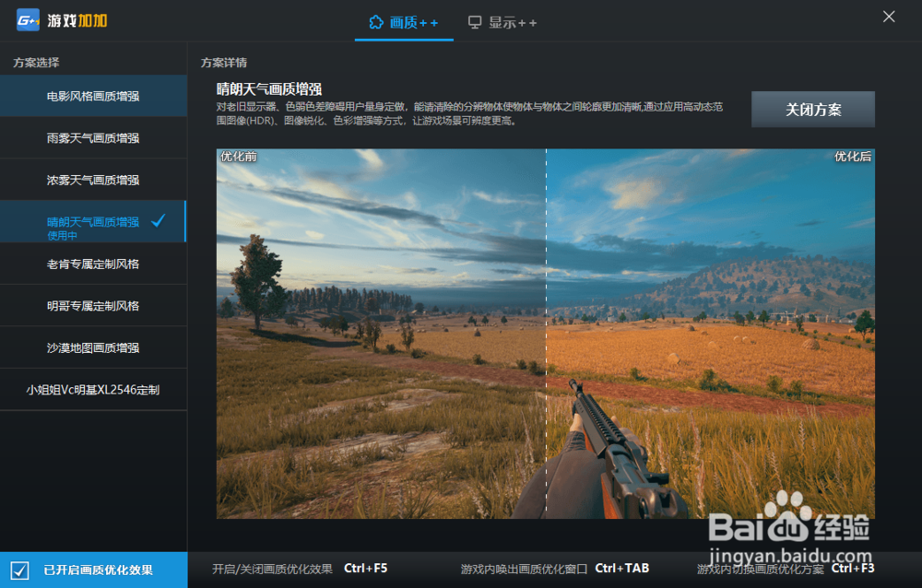Select 浓雾天气画质增强 scheme
The image size is (922, 588).
pos(93,180)
